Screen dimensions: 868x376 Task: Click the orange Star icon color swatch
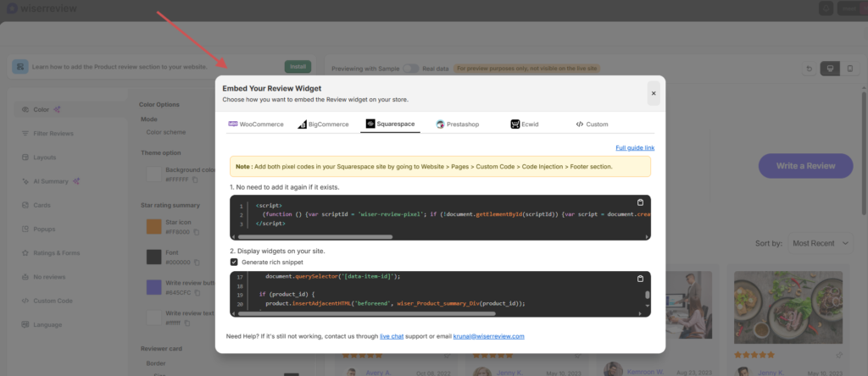(154, 227)
